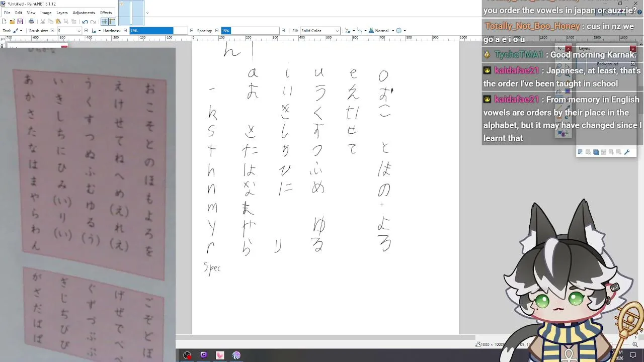644x362 pixels.
Task: Close the Layers panel
Action: 633,49
